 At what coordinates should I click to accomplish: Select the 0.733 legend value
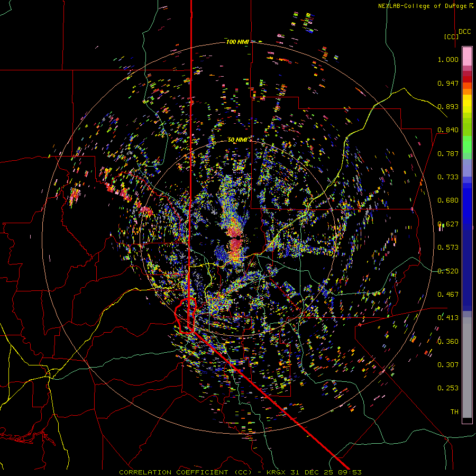pos(448,177)
